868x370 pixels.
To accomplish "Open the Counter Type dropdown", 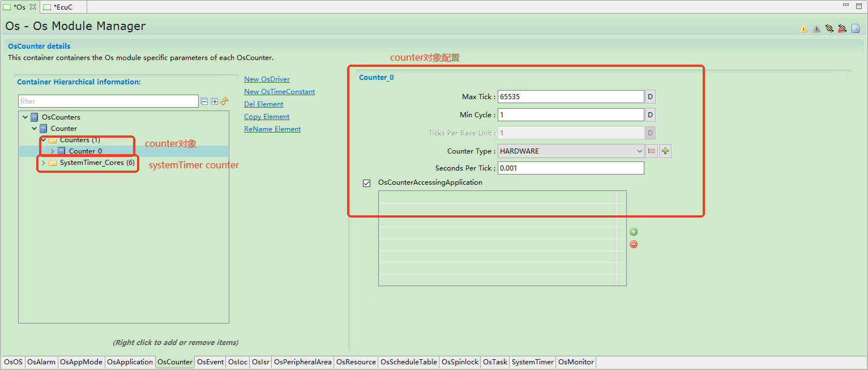I will (571, 151).
